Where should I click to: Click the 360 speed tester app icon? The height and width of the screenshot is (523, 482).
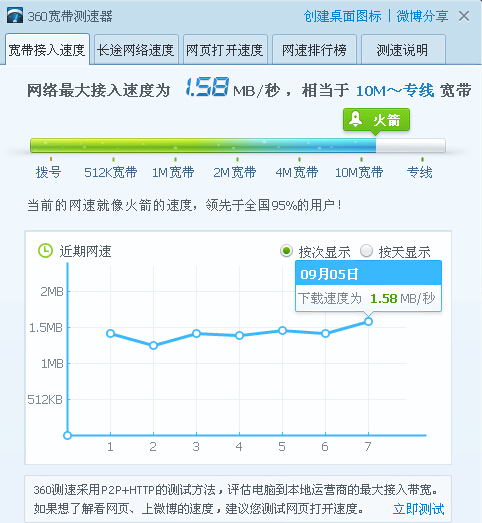pos(15,15)
